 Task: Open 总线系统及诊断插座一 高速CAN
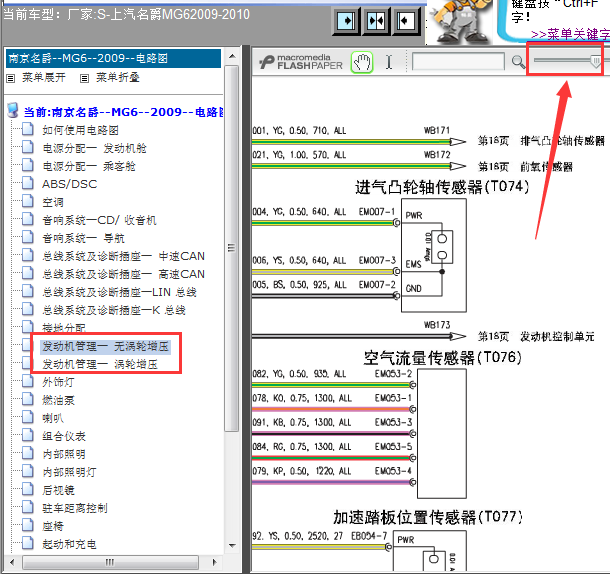tap(123, 274)
